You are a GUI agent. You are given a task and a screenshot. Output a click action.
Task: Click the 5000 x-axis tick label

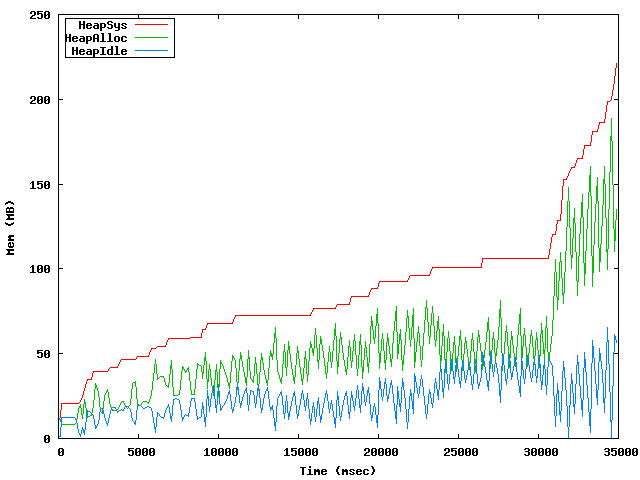(x=141, y=452)
